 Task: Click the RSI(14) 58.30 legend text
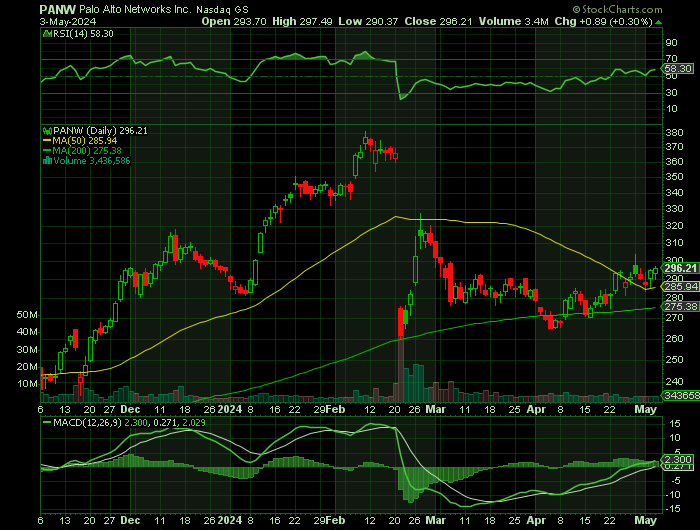83,33
